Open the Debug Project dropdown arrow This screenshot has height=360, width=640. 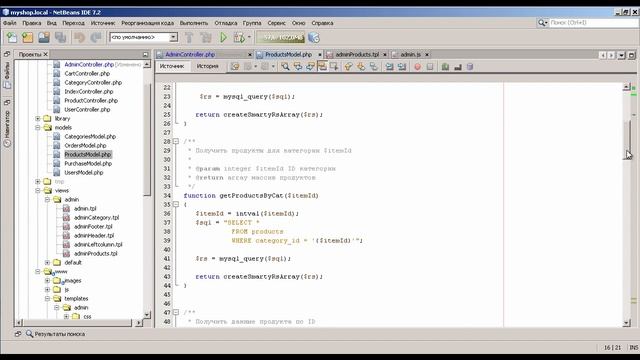[x=249, y=38]
